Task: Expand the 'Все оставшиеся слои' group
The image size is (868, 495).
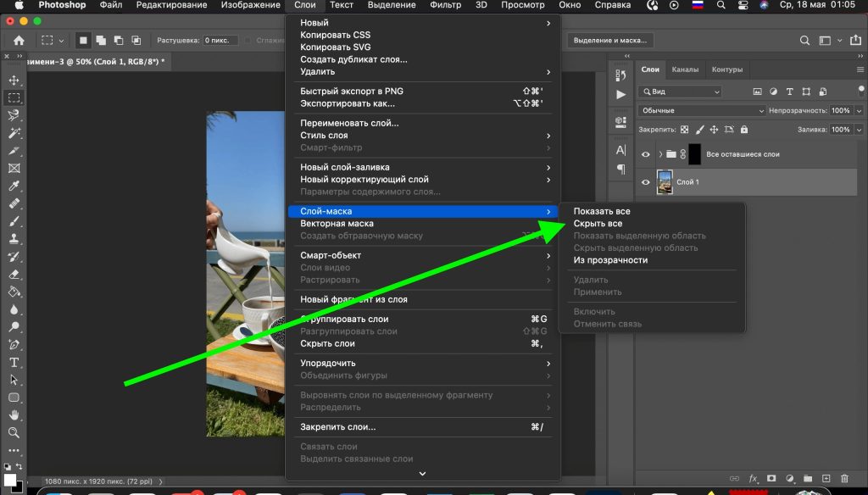Action: click(660, 154)
